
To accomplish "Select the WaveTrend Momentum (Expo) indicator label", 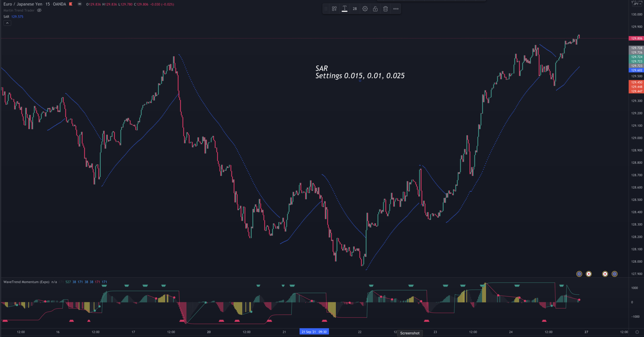I will coord(26,282).
